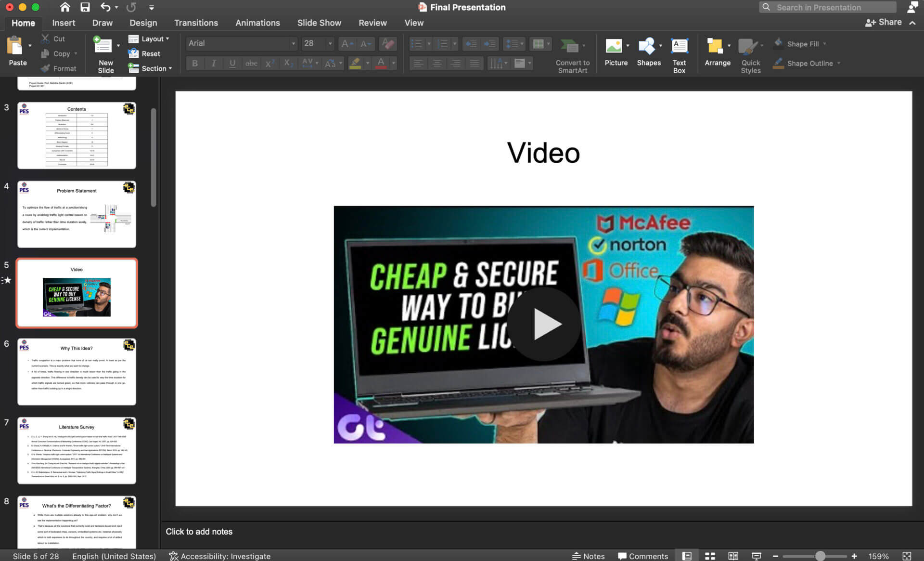This screenshot has height=561, width=924.
Task: Open the Animations tab
Action: click(x=257, y=23)
